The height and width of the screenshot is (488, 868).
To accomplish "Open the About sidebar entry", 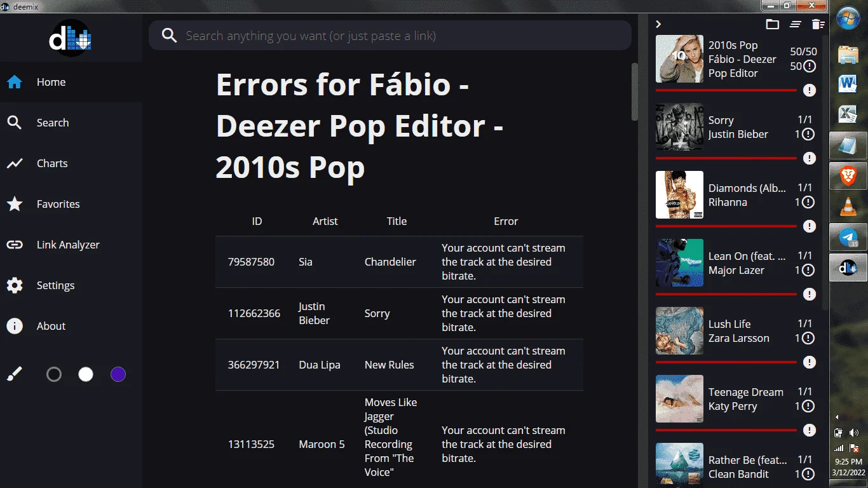I will pos(71,326).
